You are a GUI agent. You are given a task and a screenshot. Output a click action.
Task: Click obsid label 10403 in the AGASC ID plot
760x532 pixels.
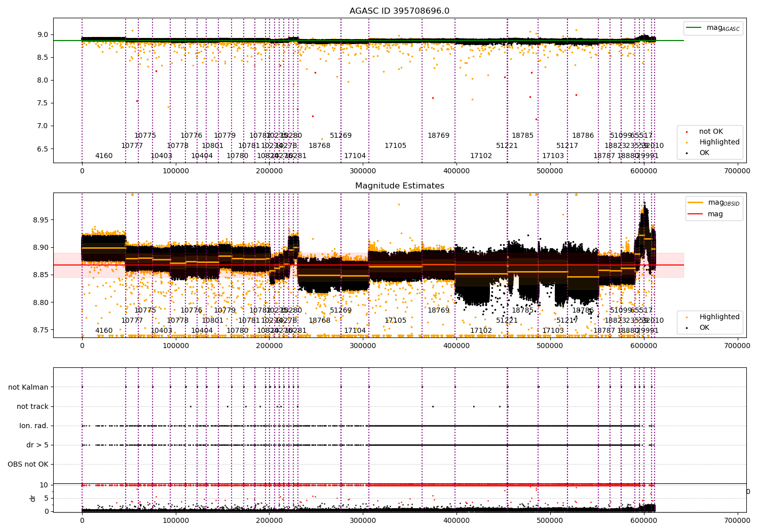point(161,156)
